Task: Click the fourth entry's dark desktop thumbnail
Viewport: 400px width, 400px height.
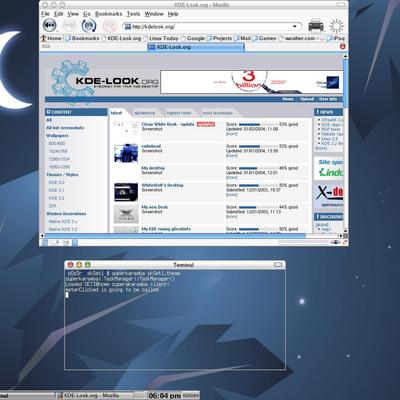Action: click(x=126, y=192)
